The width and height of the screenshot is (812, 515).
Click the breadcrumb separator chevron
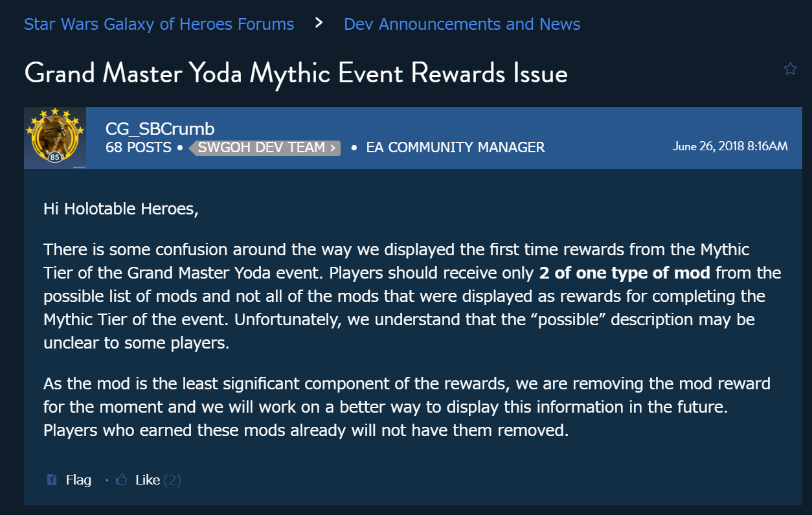pyautogui.click(x=319, y=23)
